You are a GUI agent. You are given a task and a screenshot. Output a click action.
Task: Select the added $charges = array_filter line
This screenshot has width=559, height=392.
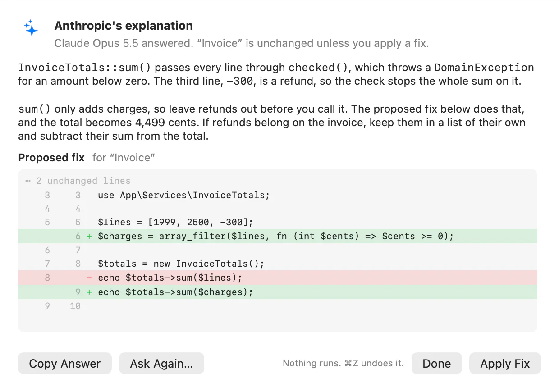tap(277, 236)
